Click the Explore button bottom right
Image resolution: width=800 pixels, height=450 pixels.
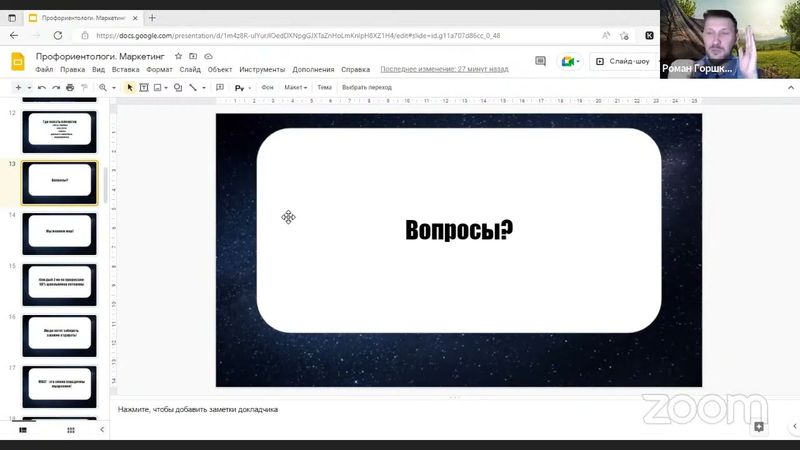(x=759, y=427)
